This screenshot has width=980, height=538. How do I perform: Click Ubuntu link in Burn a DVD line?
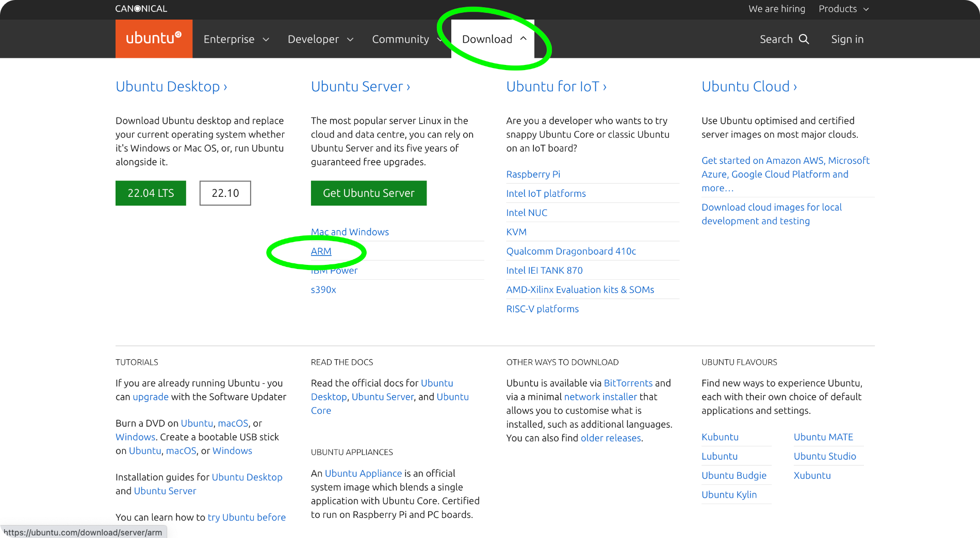pyautogui.click(x=197, y=423)
